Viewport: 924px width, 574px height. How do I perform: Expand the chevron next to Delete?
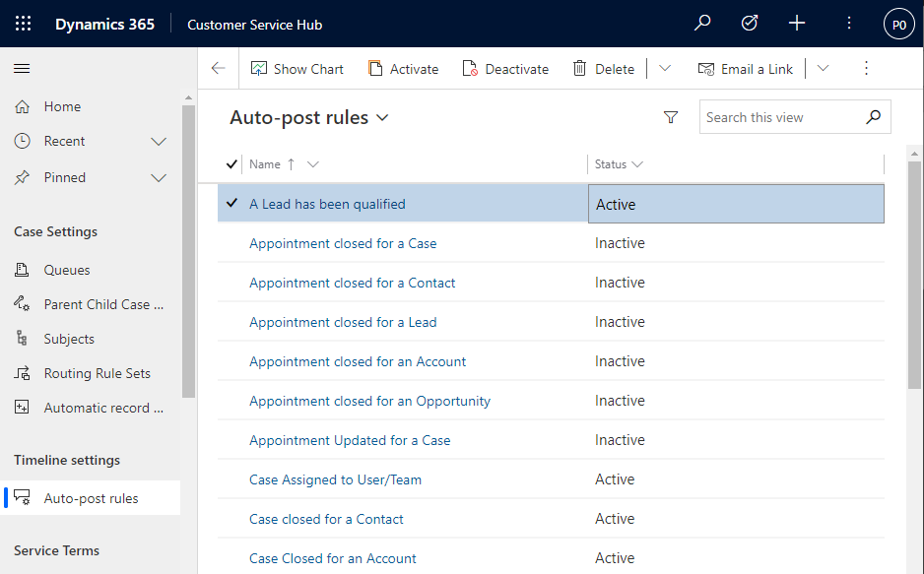[664, 68]
